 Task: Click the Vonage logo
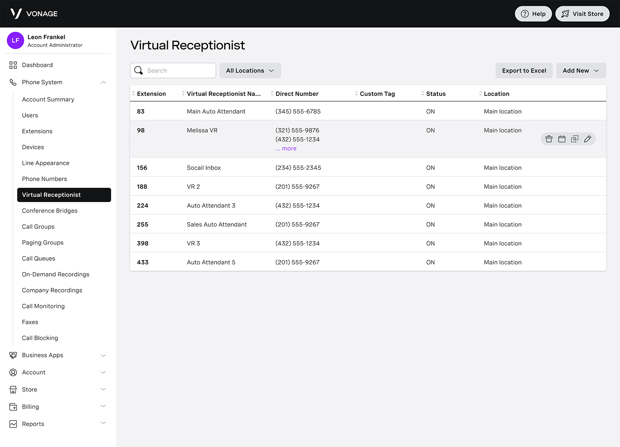click(33, 14)
